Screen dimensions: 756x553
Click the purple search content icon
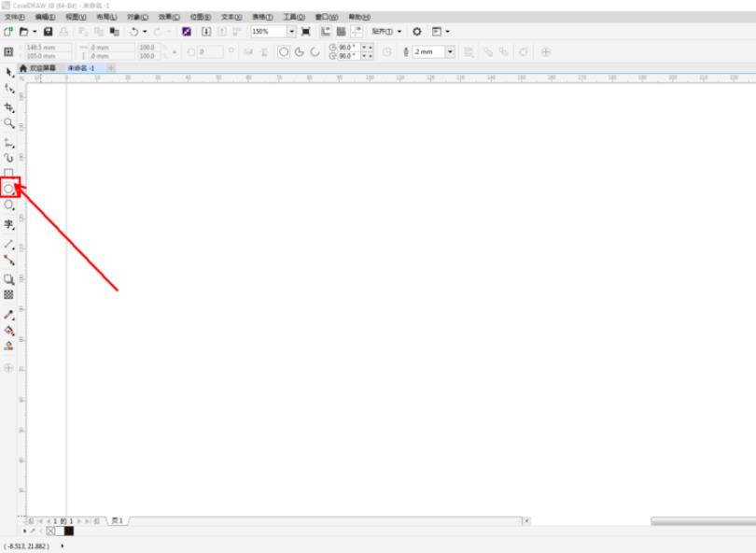click(x=187, y=32)
